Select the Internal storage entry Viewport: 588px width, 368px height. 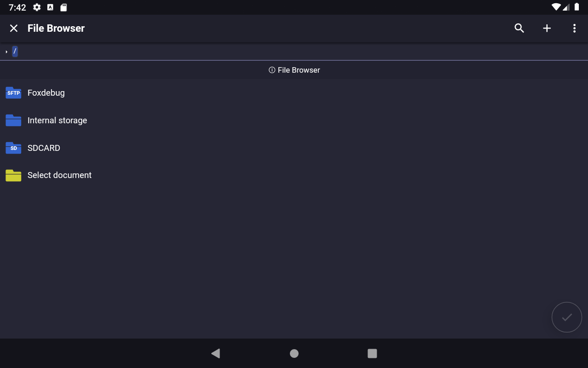pos(57,120)
